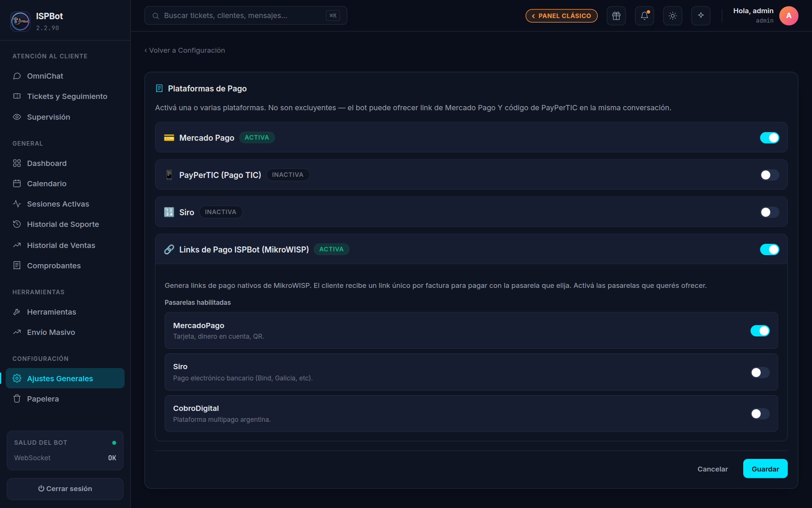Click the Herramientas wrench icon
Image resolution: width=812 pixels, height=508 pixels.
[17, 312]
